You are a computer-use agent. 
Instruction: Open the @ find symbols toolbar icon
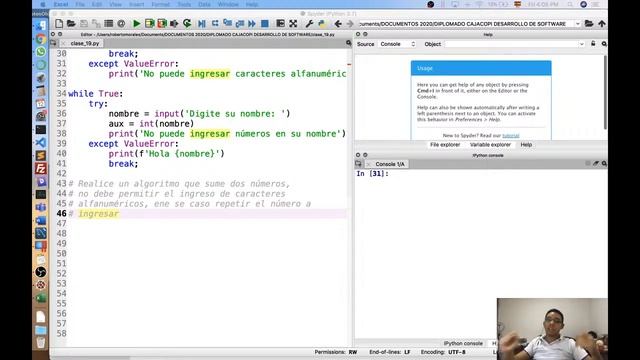[121, 24]
